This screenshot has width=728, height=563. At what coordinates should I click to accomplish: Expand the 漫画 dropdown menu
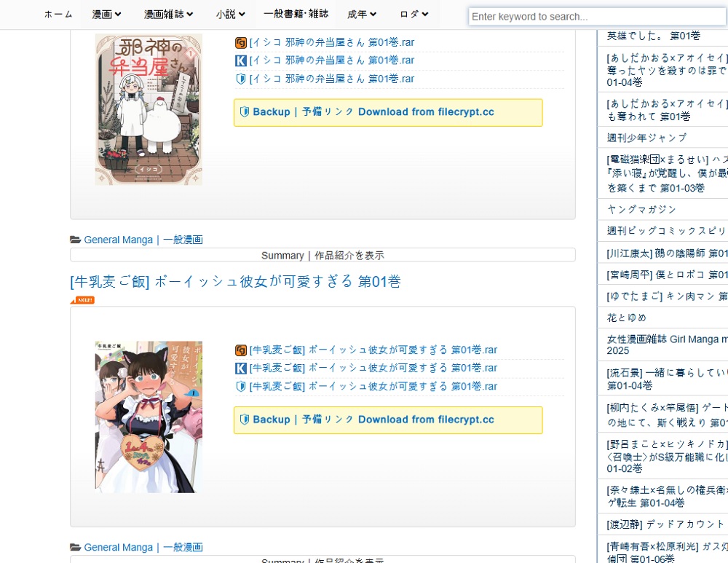[107, 14]
